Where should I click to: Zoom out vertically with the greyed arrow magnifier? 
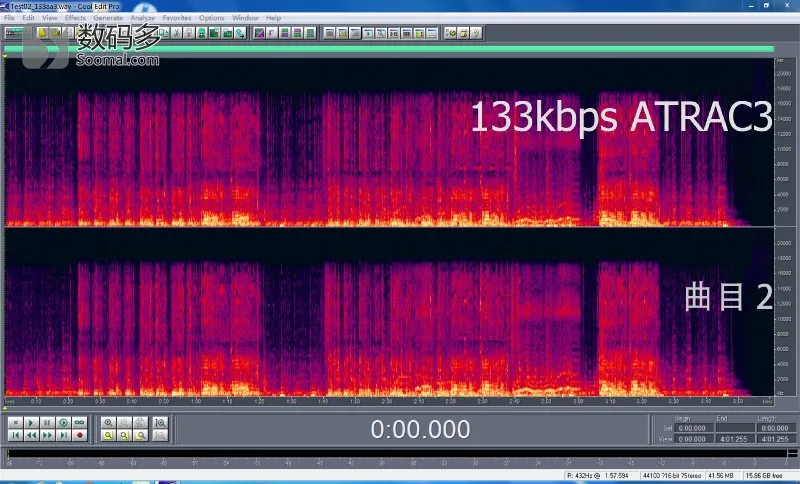pos(160,435)
